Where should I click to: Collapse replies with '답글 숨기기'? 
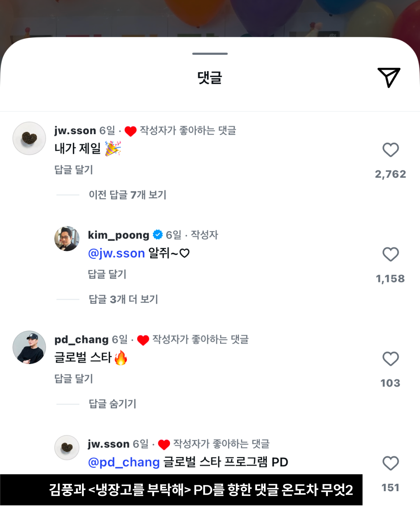112,404
